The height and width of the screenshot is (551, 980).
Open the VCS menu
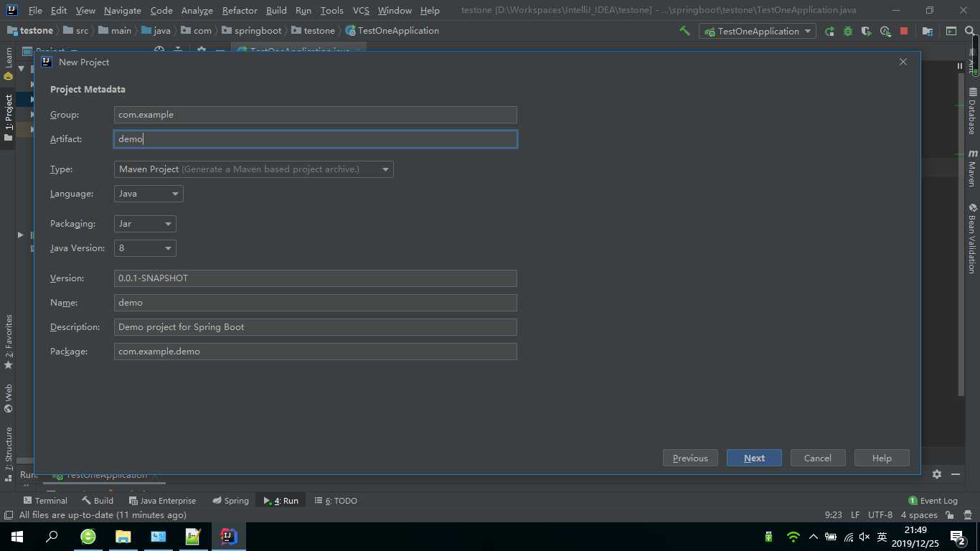(x=361, y=11)
